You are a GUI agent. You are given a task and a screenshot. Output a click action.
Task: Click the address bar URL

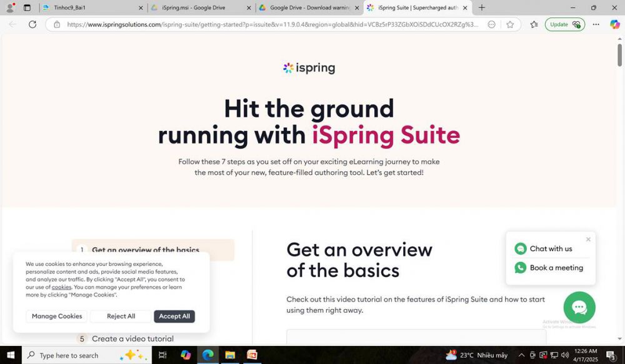pyautogui.click(x=272, y=24)
